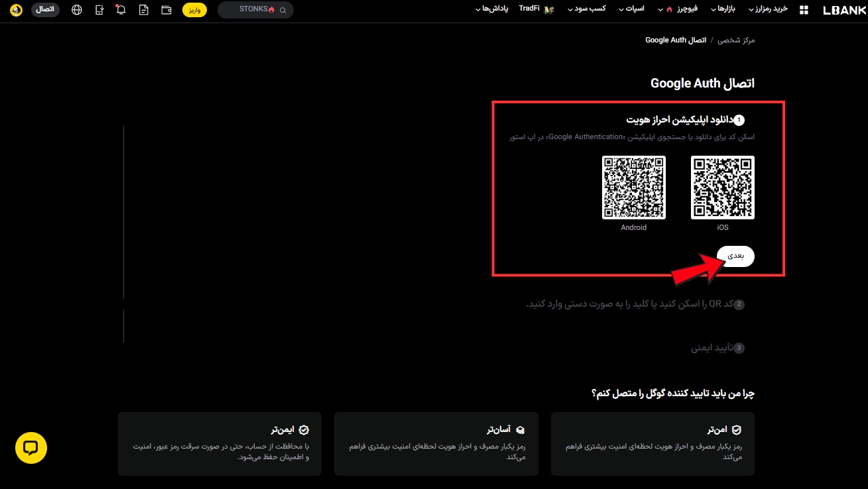Click the cube icon beside آسان‌تر
Screen dimensions: 868x489
[521, 430]
